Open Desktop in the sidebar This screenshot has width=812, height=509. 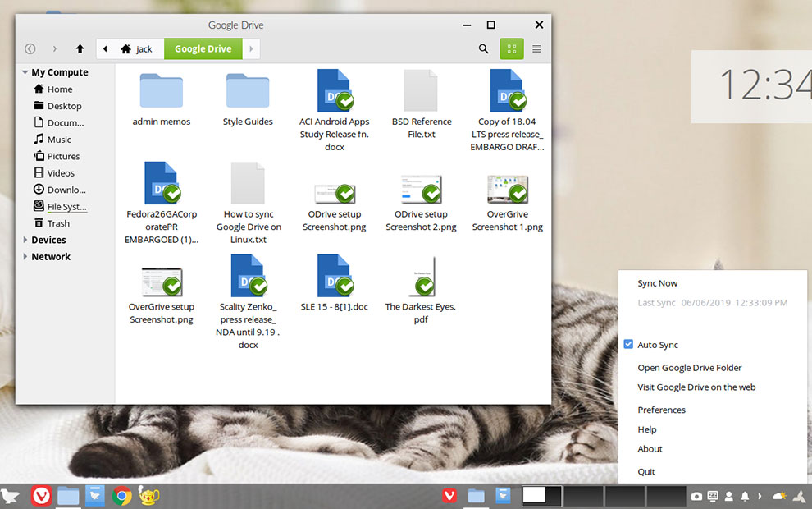coord(57,106)
